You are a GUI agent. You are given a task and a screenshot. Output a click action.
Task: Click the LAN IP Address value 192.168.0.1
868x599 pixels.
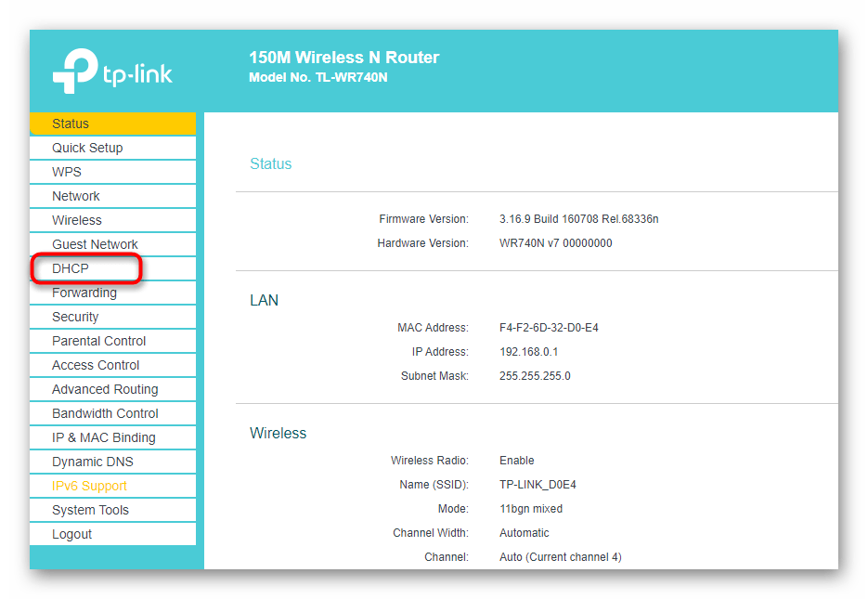click(x=529, y=352)
